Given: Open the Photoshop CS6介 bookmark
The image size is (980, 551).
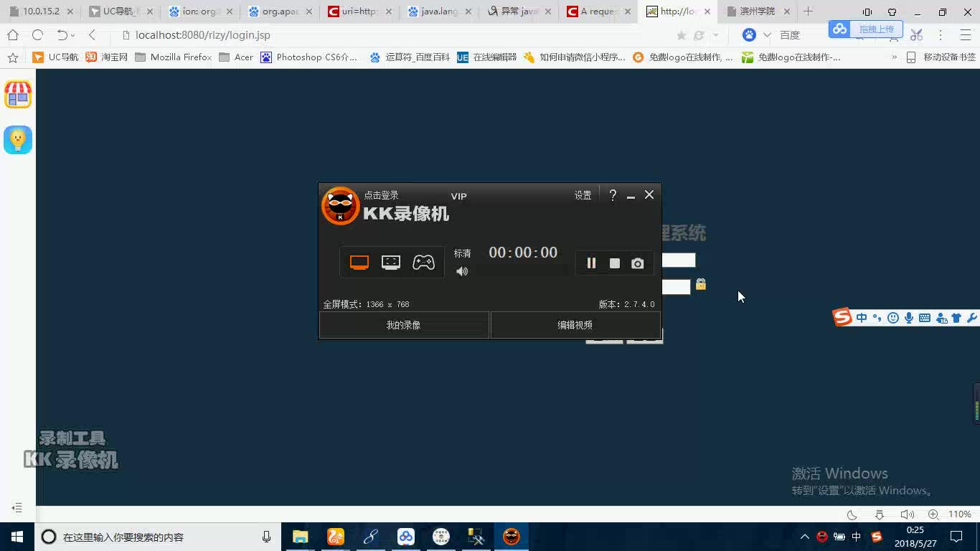Looking at the screenshot, I should tap(308, 57).
